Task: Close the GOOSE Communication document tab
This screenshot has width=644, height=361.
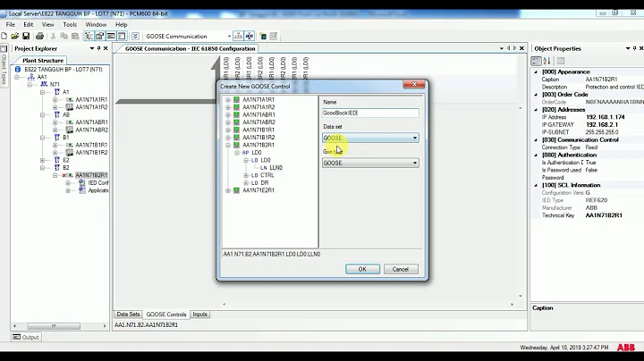Action: point(521,48)
